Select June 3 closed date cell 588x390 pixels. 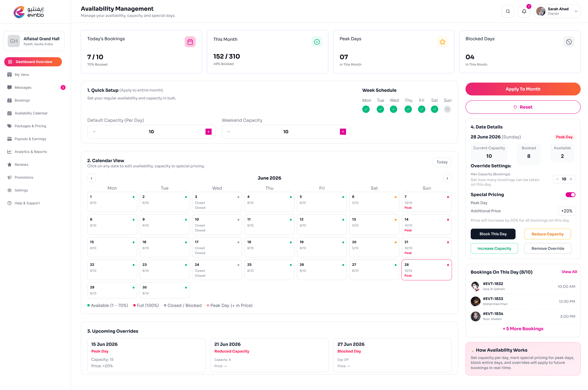[217, 202]
